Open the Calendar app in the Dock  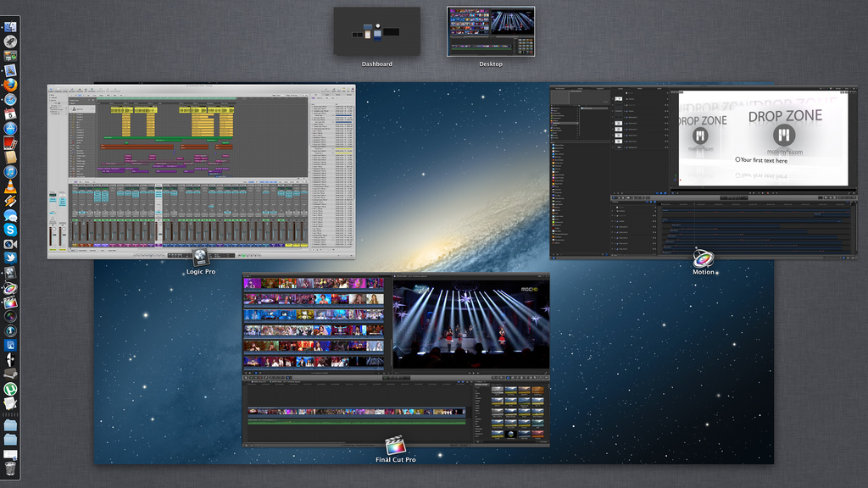click(x=10, y=114)
